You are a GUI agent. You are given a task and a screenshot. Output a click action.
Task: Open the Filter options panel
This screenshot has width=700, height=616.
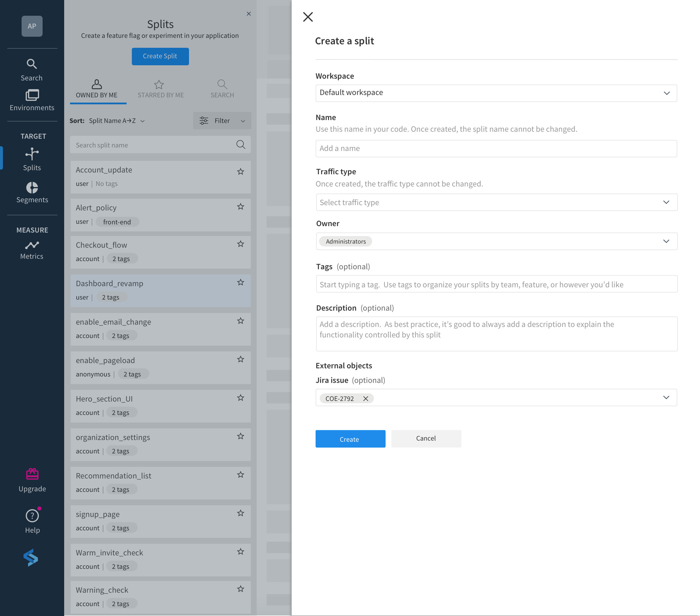(221, 121)
